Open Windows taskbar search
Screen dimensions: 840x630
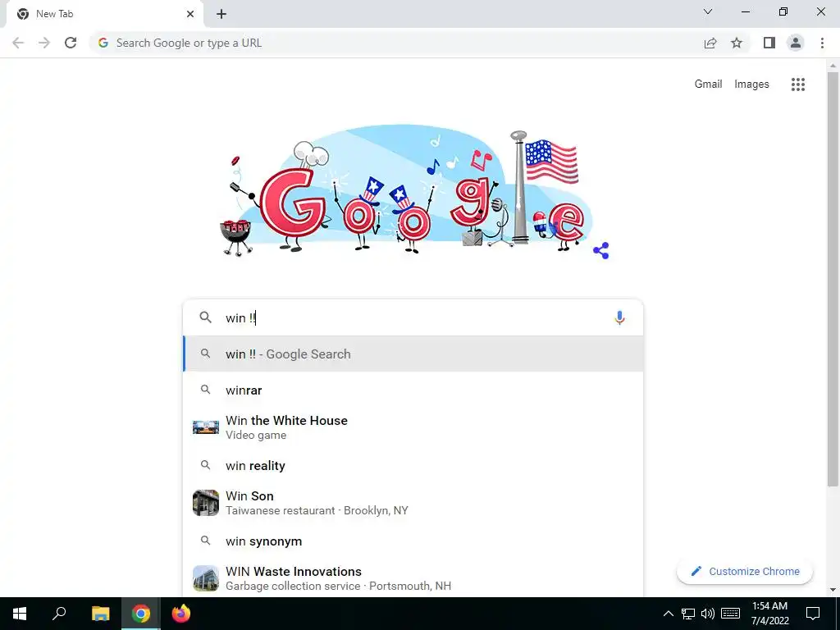[x=59, y=614]
